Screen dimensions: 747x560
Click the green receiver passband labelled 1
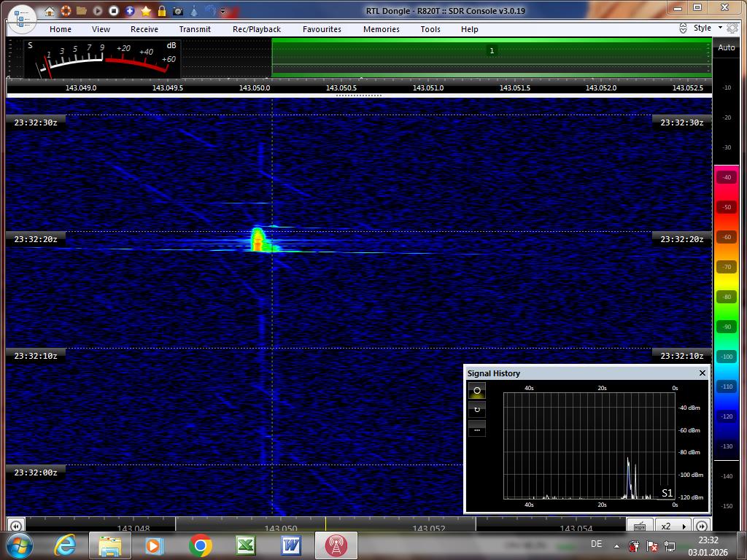point(492,58)
